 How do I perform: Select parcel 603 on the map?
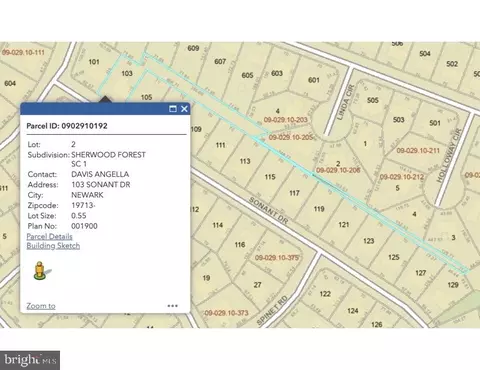point(277,73)
